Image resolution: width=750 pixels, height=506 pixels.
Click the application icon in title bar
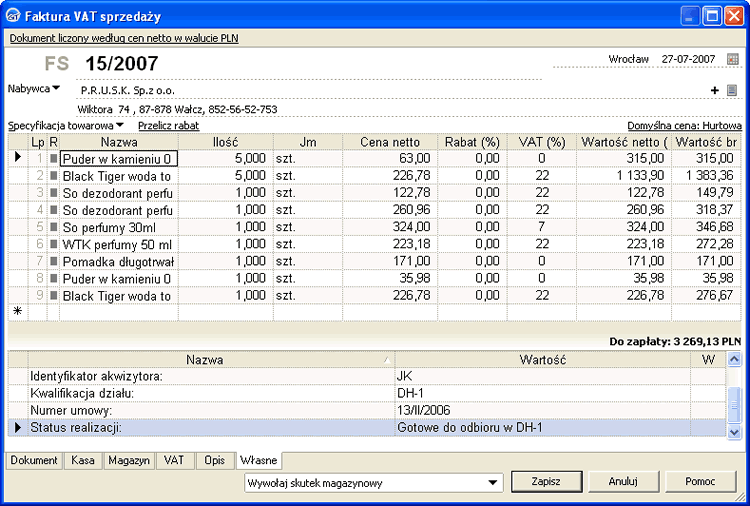(x=14, y=15)
